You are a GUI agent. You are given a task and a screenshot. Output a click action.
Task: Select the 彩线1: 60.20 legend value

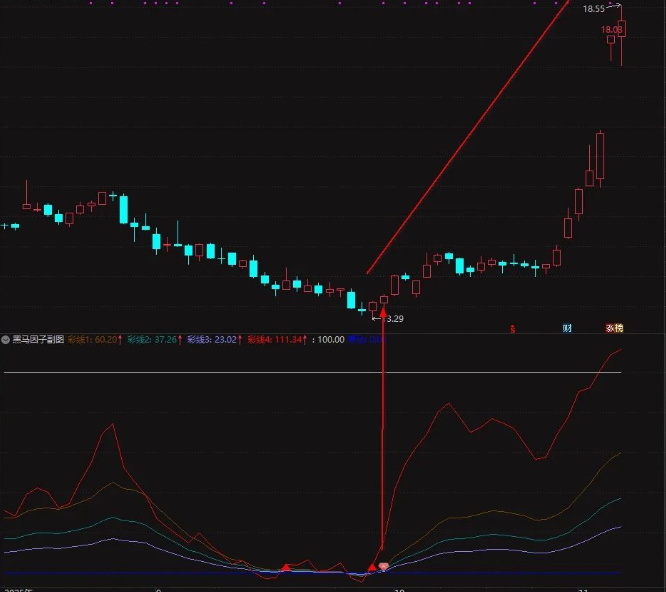[95, 340]
